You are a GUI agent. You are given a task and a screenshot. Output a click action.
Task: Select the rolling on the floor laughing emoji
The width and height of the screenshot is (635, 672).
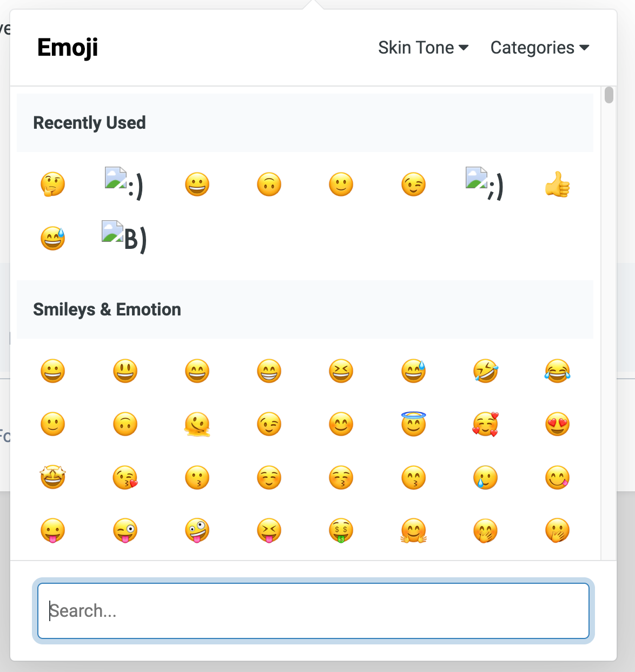486,371
